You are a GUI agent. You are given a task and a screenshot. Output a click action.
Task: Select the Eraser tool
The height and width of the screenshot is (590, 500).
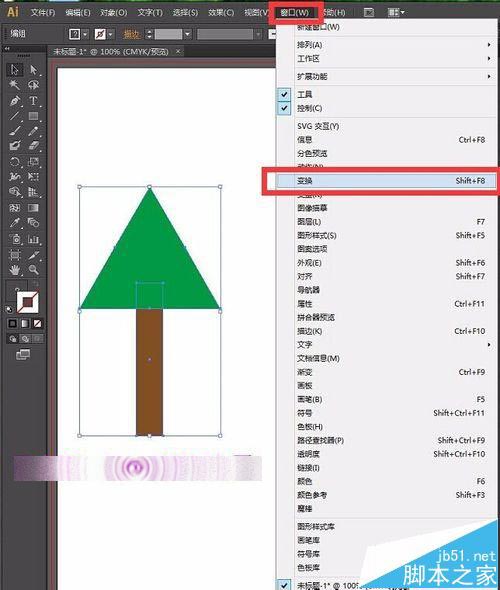click(33, 146)
